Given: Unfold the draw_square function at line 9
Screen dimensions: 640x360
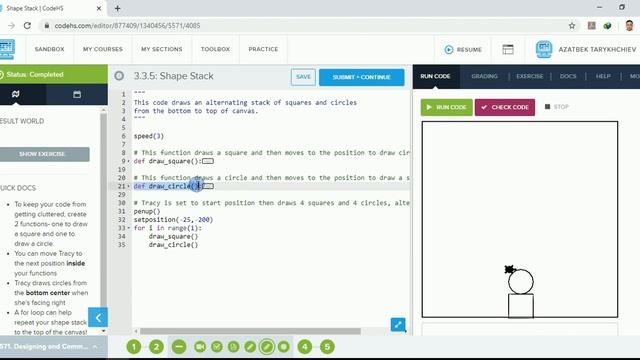Looking at the screenshot, I should click(129, 161).
